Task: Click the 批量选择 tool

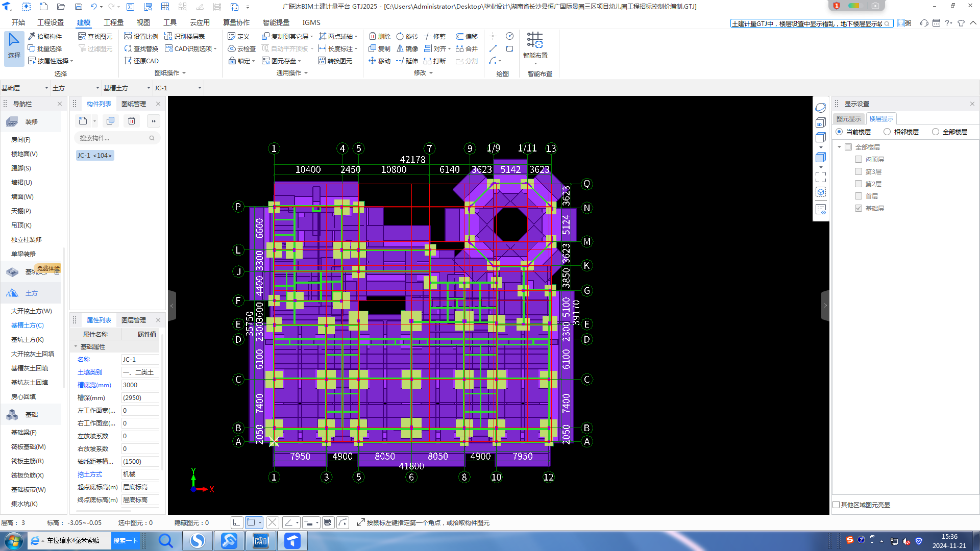Action: (45, 48)
